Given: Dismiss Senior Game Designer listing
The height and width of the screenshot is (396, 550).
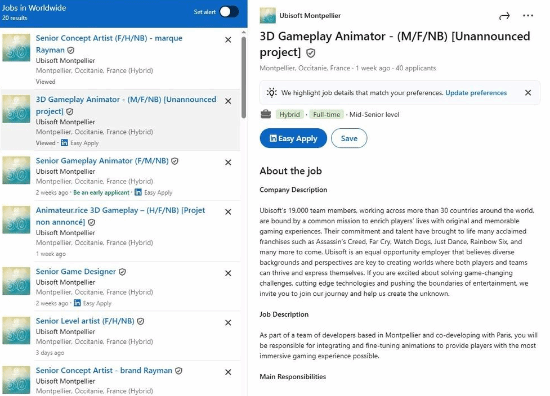Looking at the screenshot, I should (x=228, y=273).
